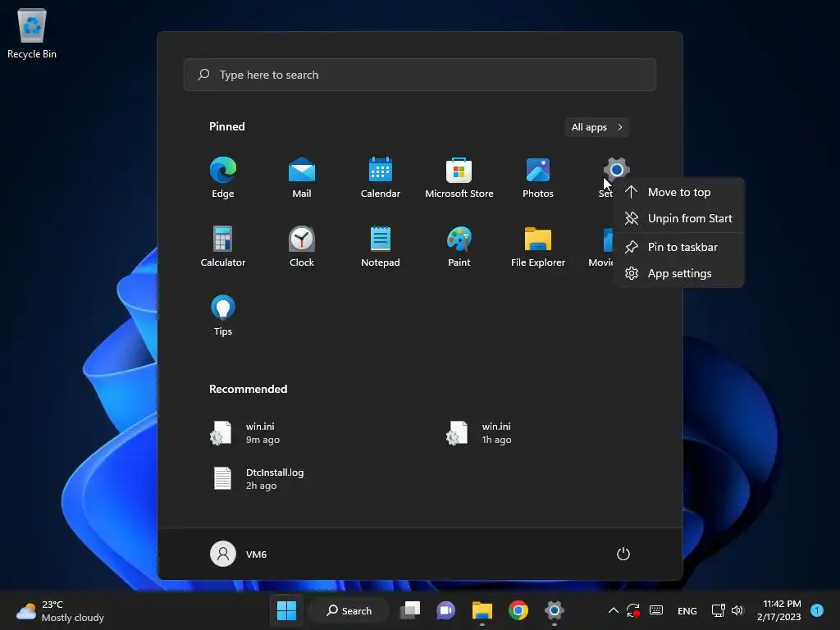The image size is (840, 630).
Task: Click the Windows Start button in taskbar
Action: (x=286, y=610)
